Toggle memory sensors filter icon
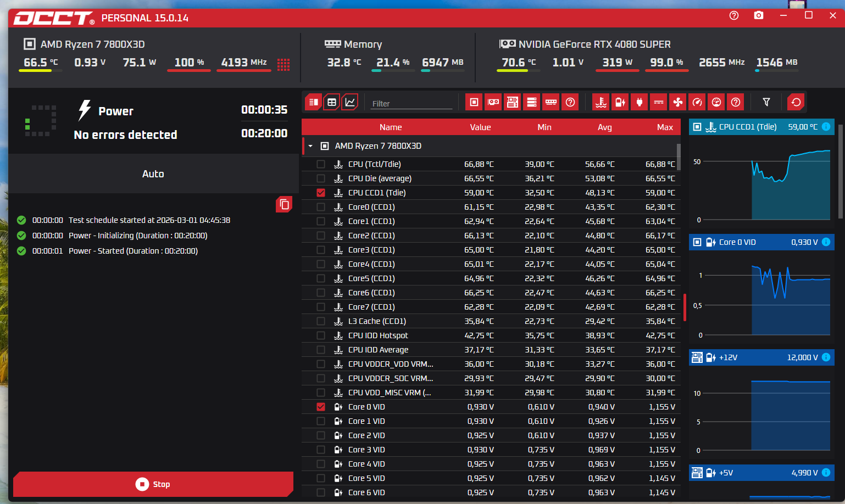This screenshot has width=845, height=504. point(551,102)
